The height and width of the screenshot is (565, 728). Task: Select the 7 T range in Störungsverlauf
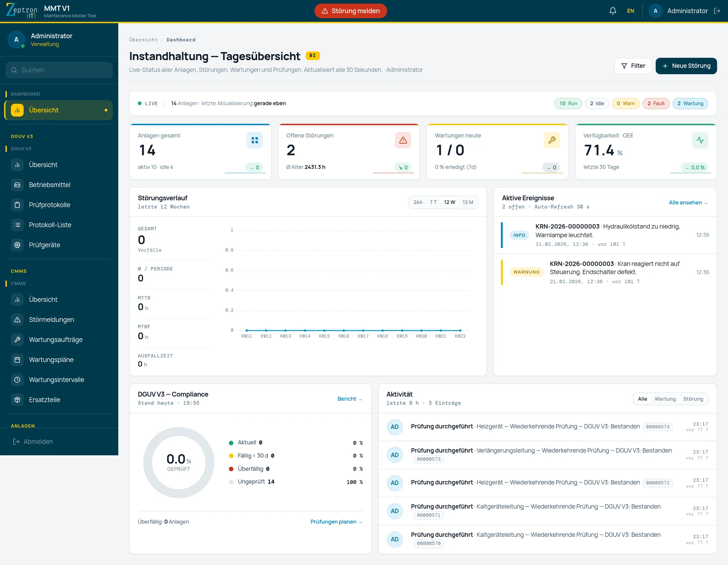click(x=433, y=202)
